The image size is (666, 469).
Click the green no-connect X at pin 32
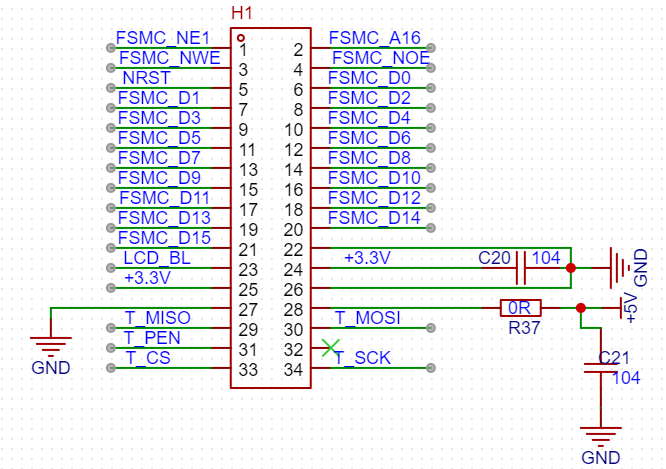point(330,348)
